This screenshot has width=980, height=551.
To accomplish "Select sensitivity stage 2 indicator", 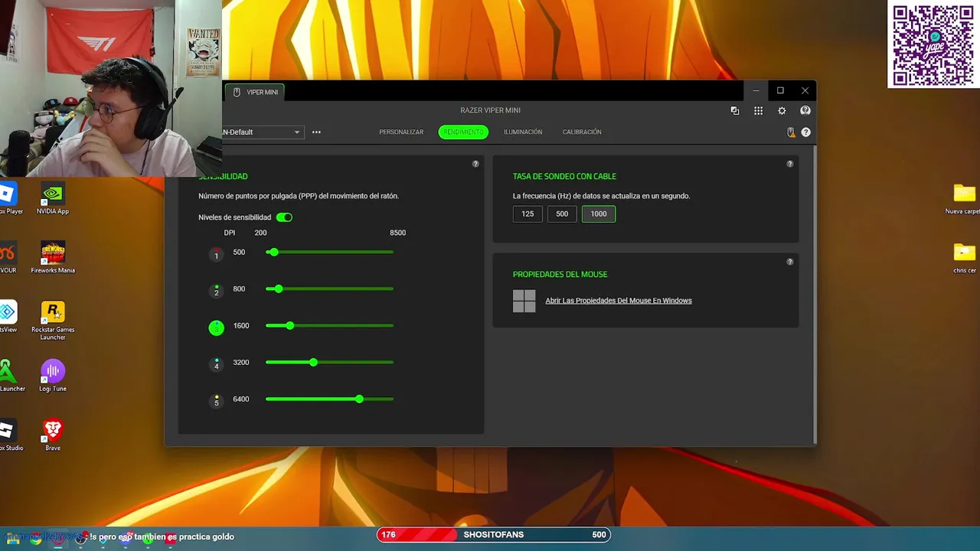I will 216,290.
